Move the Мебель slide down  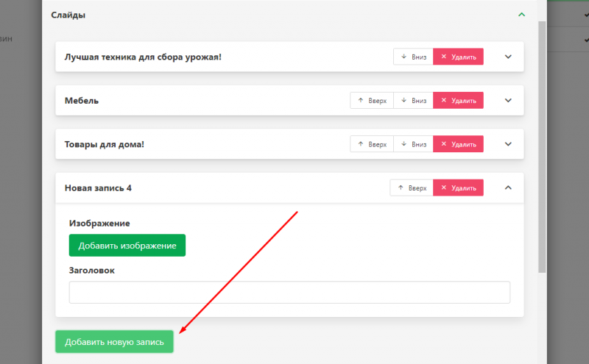pos(413,101)
